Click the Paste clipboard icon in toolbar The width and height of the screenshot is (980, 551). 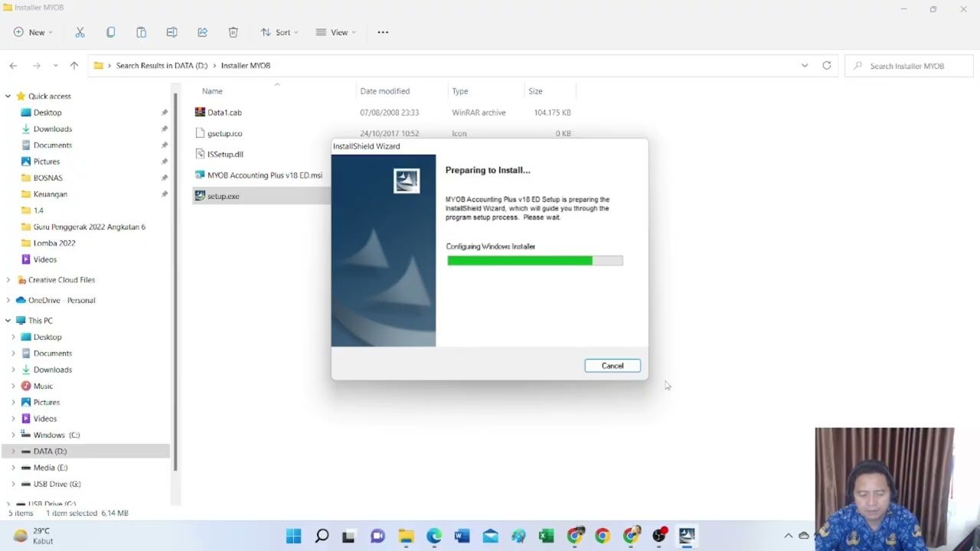141,32
